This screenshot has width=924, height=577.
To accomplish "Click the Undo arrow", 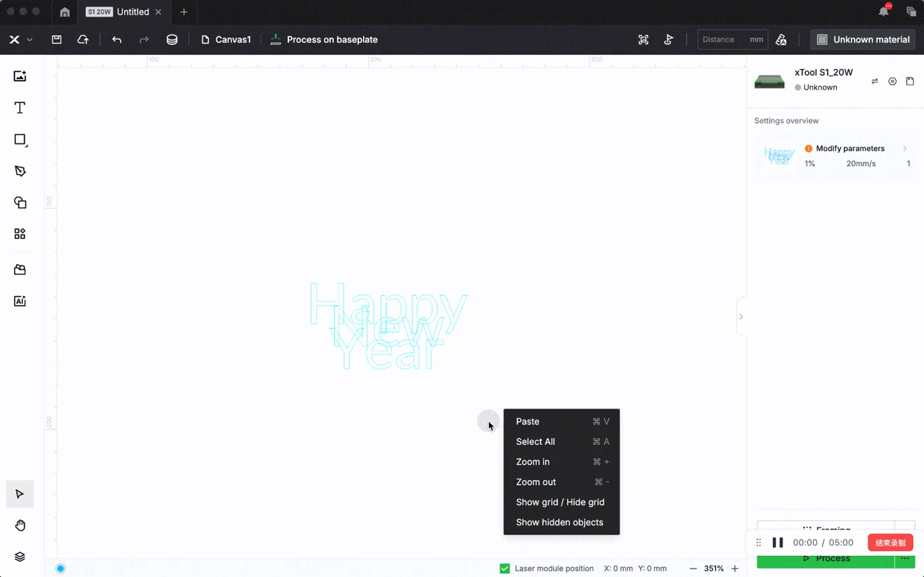I will [117, 40].
